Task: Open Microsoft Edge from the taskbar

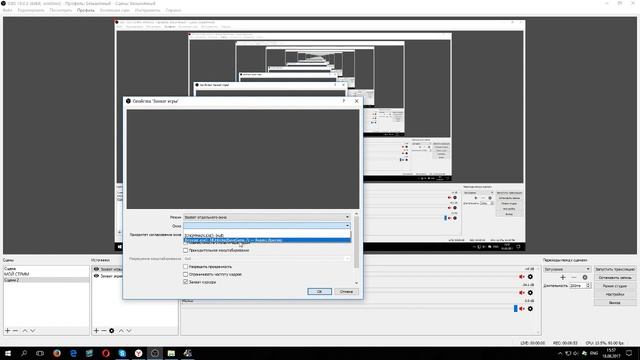Action: tap(73, 353)
